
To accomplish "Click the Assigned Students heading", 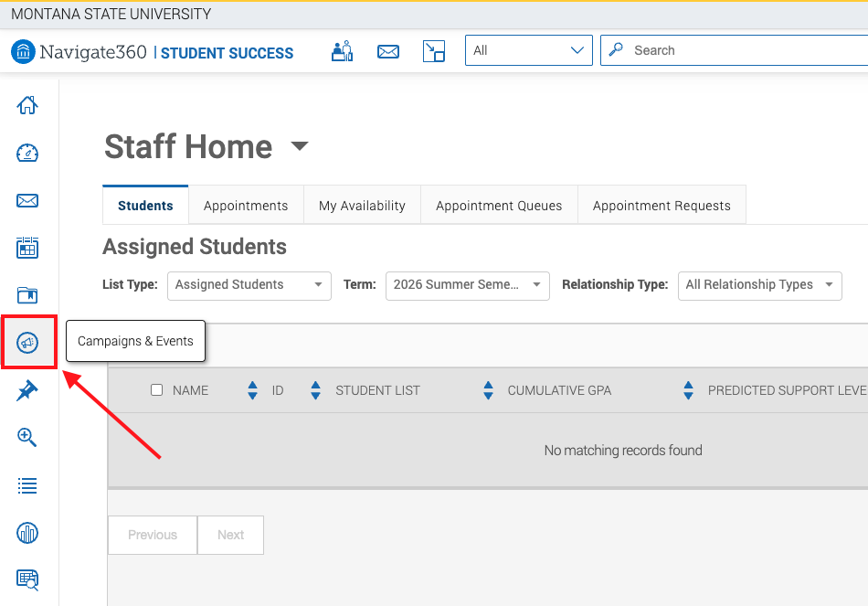I will tap(195, 247).
